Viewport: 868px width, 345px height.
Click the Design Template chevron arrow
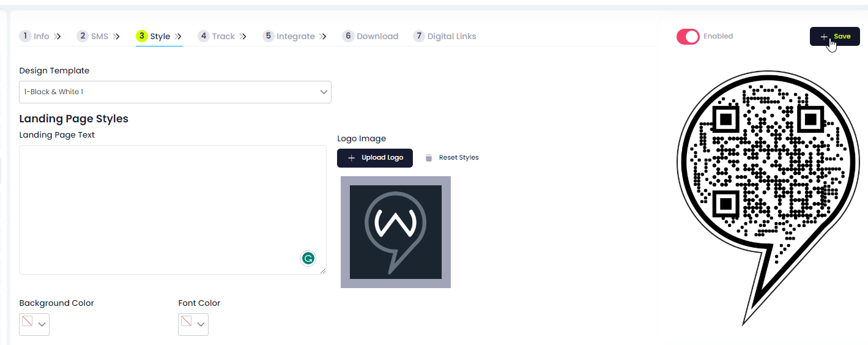[324, 92]
